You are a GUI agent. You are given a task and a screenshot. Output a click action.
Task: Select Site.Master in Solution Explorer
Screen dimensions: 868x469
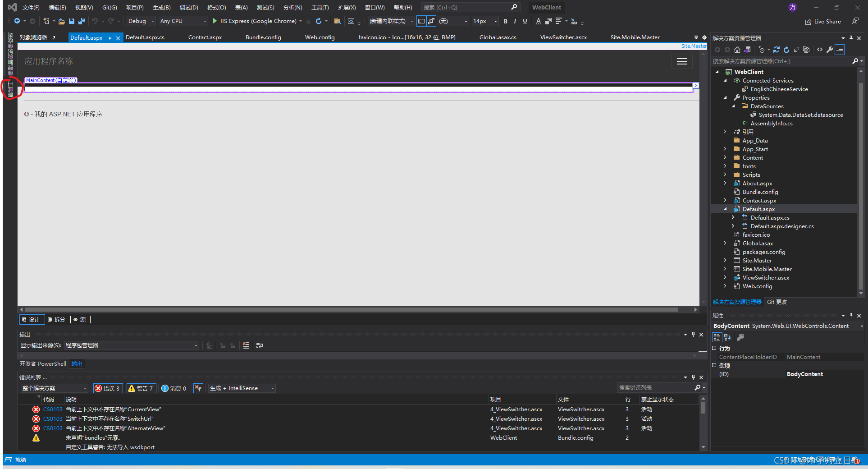click(757, 261)
